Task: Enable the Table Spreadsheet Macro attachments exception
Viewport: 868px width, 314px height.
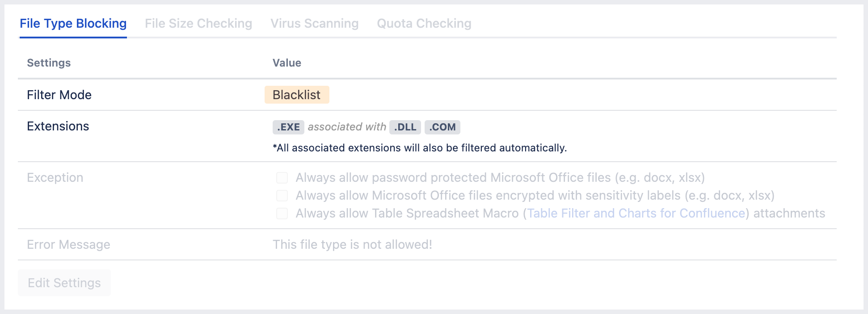Action: coord(282,214)
